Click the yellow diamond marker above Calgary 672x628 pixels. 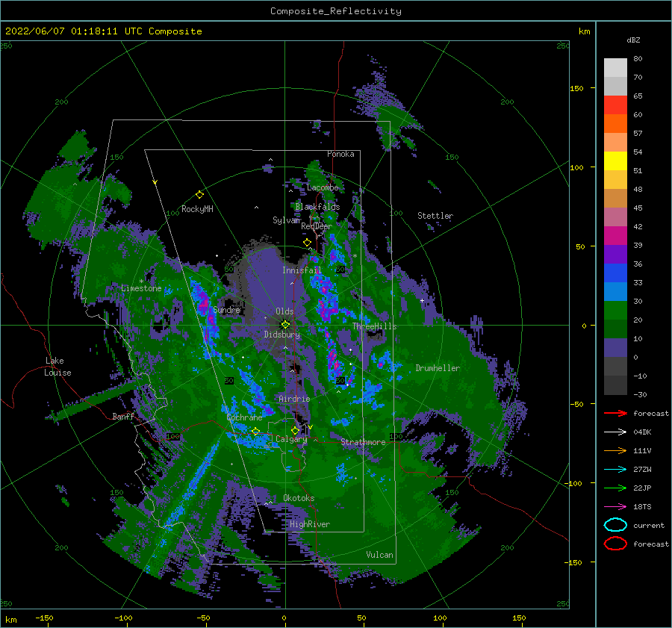pos(295,430)
